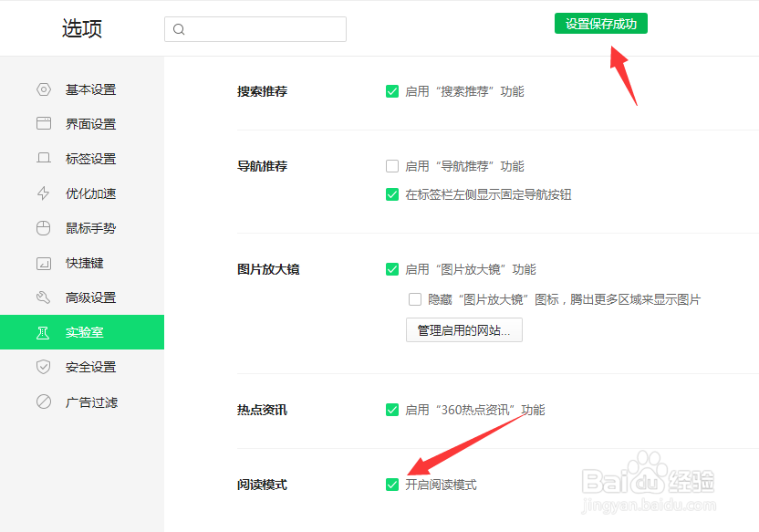Disable 启用"图片放大镜"功能 checkbox
759x532 pixels.
coord(392,269)
